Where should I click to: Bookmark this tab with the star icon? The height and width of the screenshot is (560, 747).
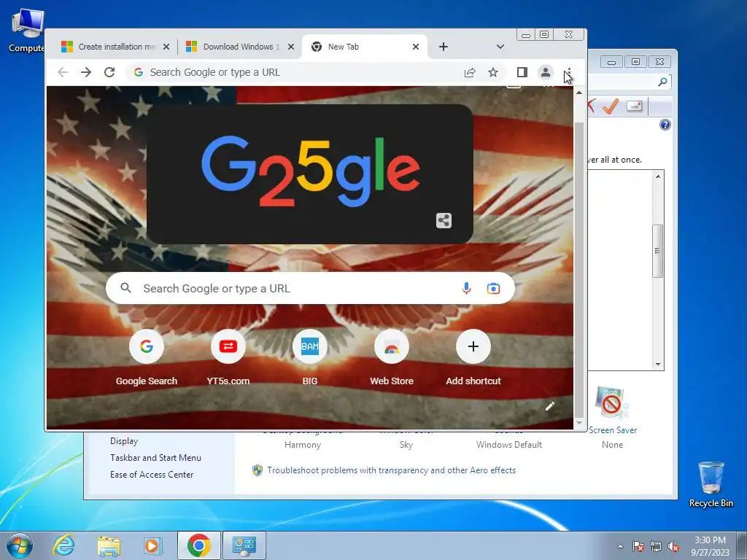coord(493,72)
